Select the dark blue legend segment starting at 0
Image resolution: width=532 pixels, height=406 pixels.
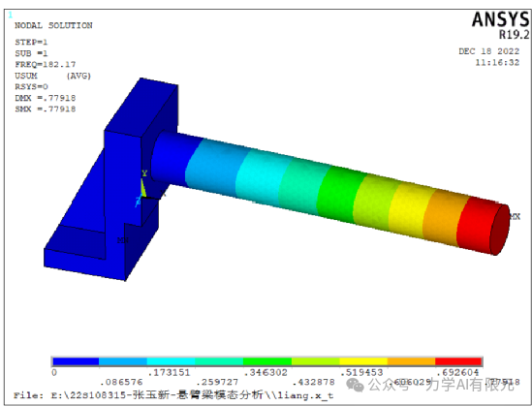tap(76, 361)
